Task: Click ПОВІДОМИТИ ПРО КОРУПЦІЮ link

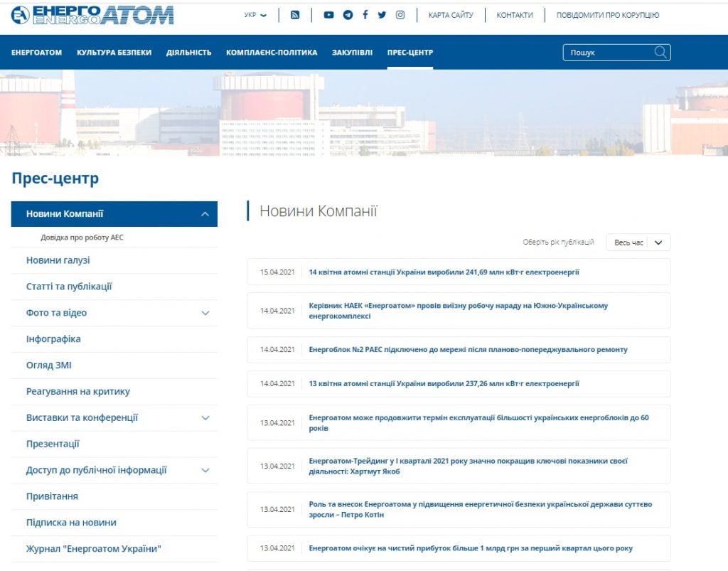Action: point(608,15)
